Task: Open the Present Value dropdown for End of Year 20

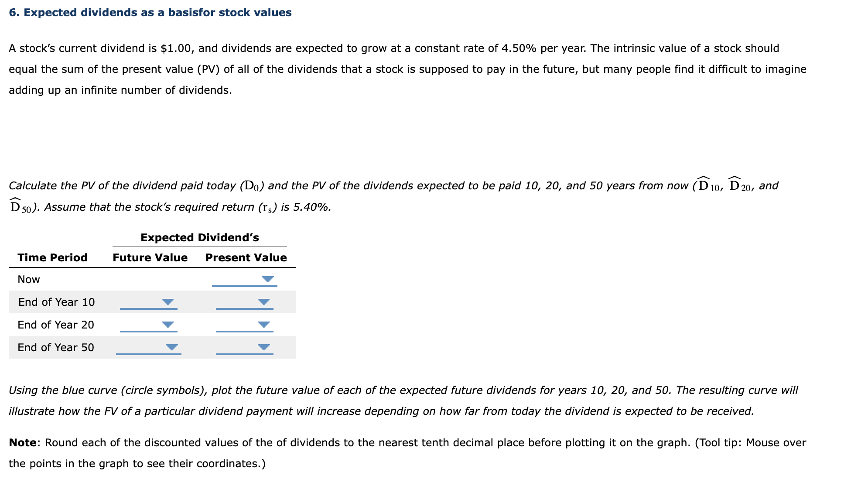Action: click(x=263, y=323)
